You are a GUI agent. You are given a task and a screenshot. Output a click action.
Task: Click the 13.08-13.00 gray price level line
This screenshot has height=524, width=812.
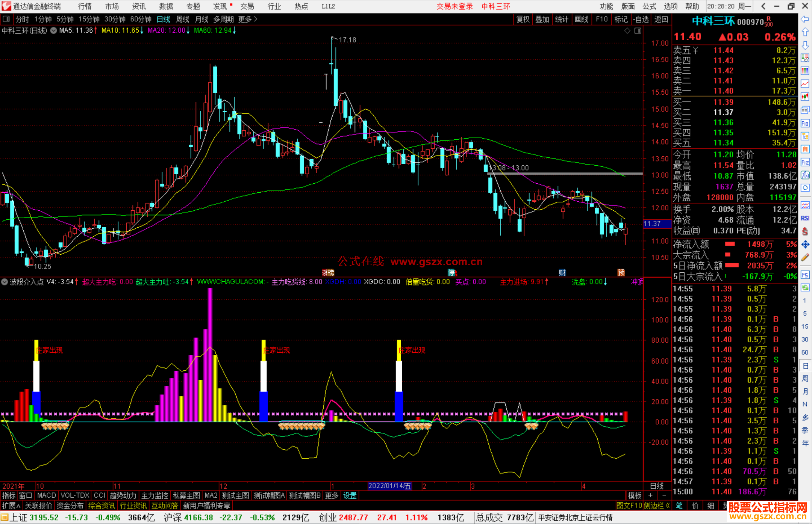pyautogui.click(x=565, y=174)
